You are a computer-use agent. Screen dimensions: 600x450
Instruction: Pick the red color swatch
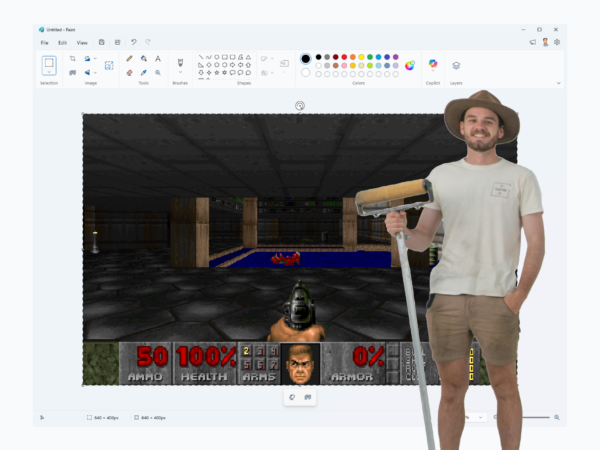pos(344,57)
